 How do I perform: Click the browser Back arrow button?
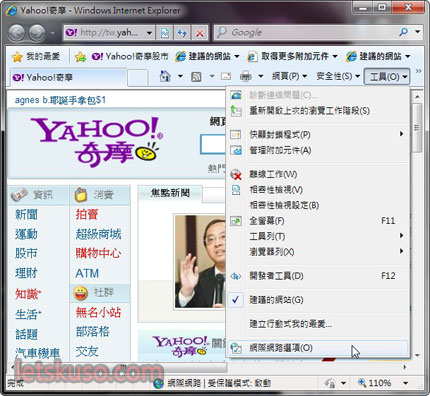17,33
